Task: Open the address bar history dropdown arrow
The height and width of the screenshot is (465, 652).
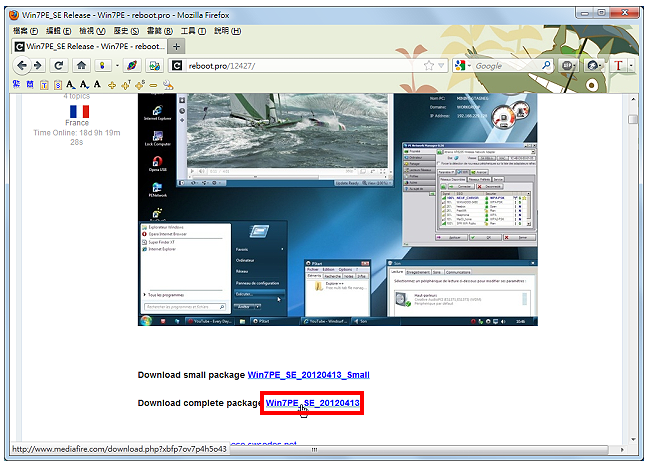Action: pos(441,66)
